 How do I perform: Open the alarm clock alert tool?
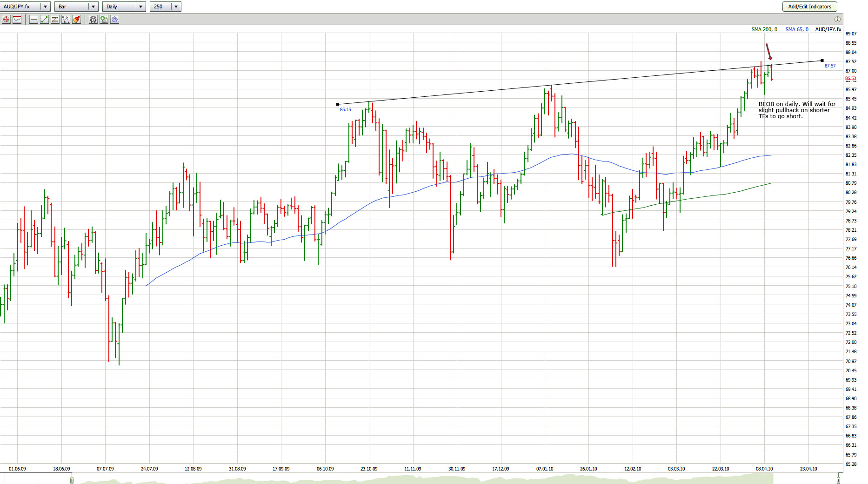click(x=93, y=20)
